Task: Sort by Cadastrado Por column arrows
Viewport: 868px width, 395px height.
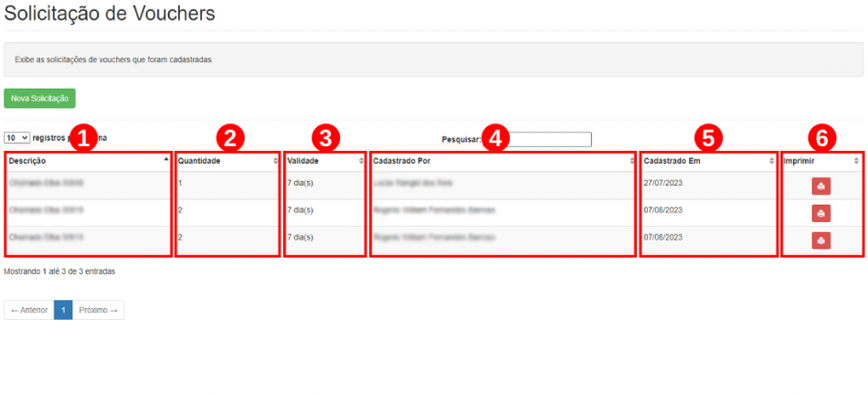Action: 631,161
